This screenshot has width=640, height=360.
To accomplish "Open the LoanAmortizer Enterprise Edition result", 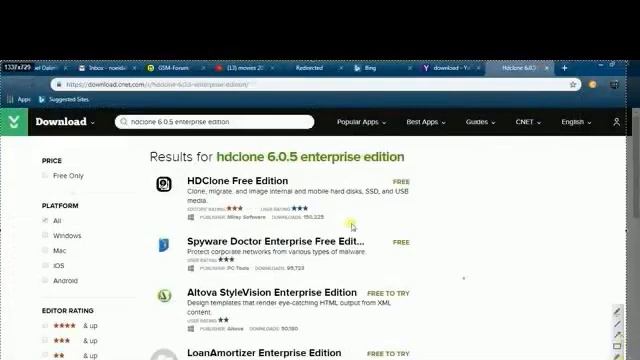I will click(264, 353).
